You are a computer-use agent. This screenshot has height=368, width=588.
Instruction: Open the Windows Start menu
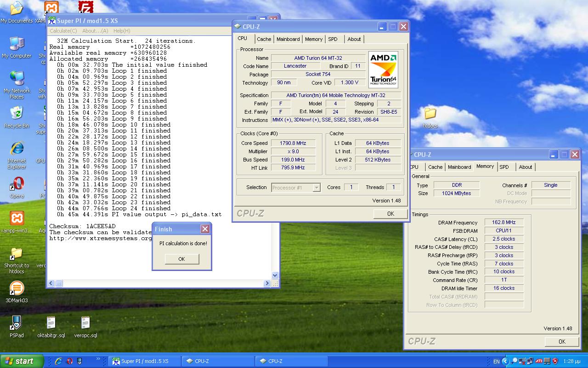[22, 361]
